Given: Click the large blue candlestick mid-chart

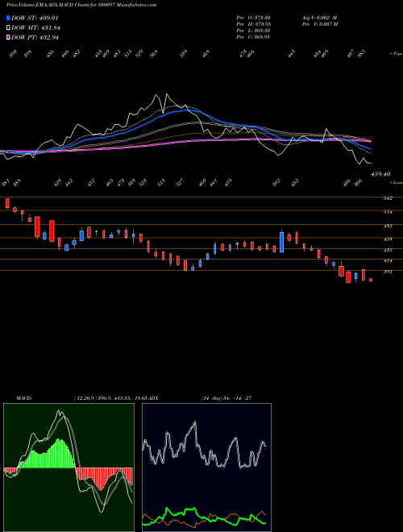Looking at the screenshot, I should tap(281, 243).
